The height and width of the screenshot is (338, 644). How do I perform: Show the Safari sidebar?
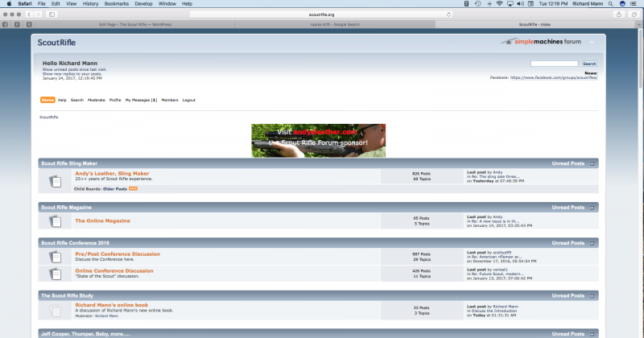click(52, 14)
